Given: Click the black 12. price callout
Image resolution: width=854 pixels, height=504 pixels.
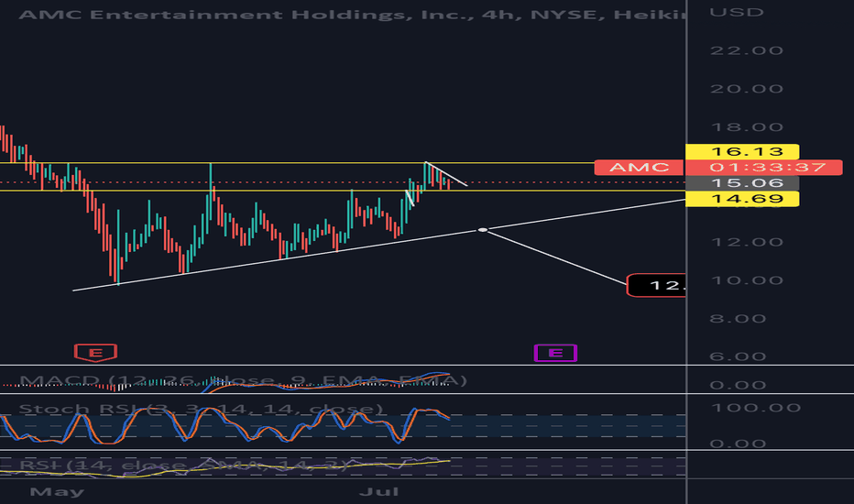Looking at the screenshot, I should [x=656, y=286].
